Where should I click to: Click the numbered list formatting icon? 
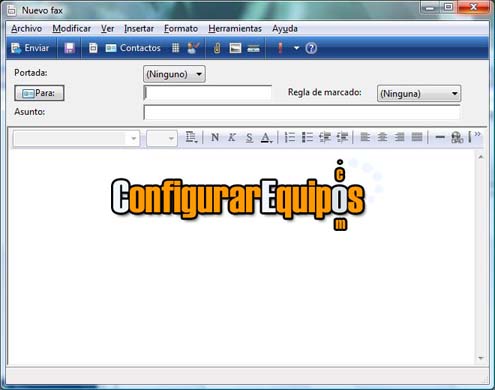tap(290, 137)
